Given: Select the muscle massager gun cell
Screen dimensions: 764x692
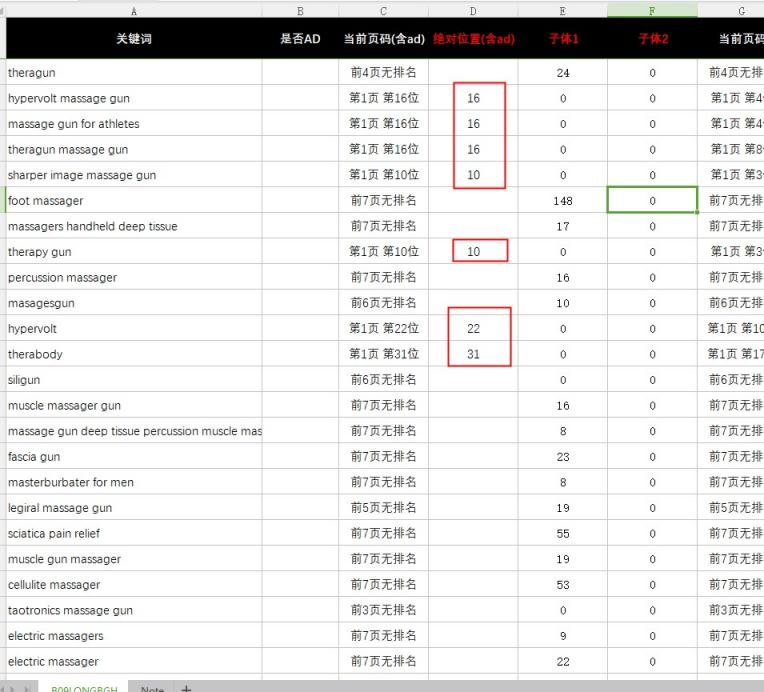Looking at the screenshot, I should (134, 405).
